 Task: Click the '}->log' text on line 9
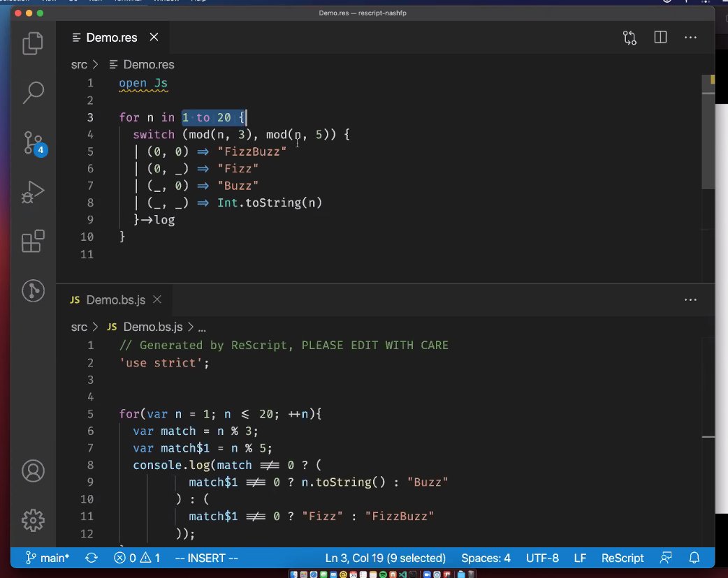pyautogui.click(x=154, y=220)
